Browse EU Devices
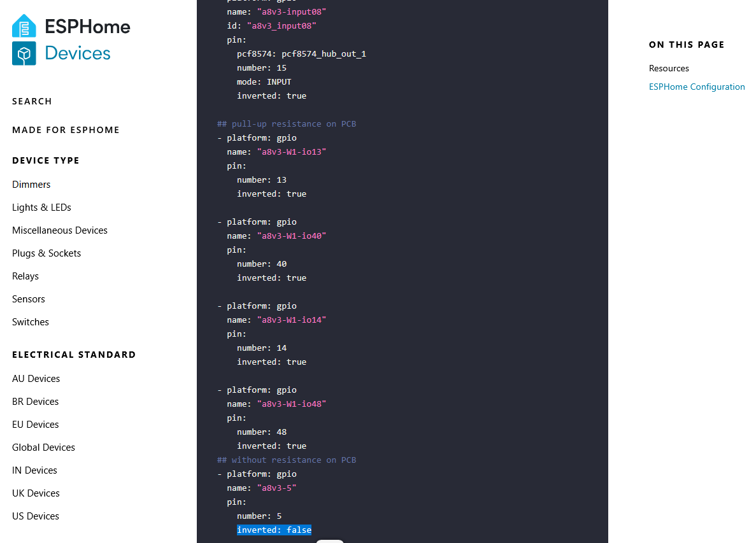The image size is (756, 543). 35,425
